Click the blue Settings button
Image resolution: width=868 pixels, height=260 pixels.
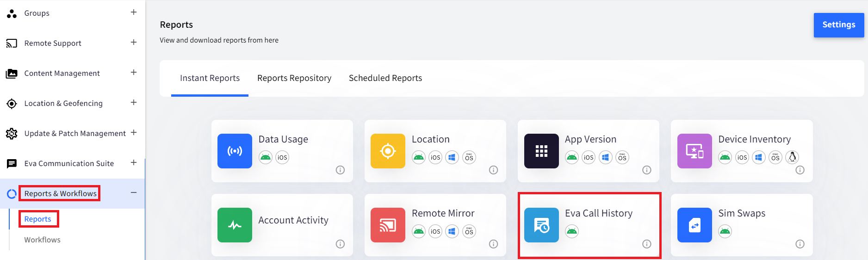tap(838, 25)
